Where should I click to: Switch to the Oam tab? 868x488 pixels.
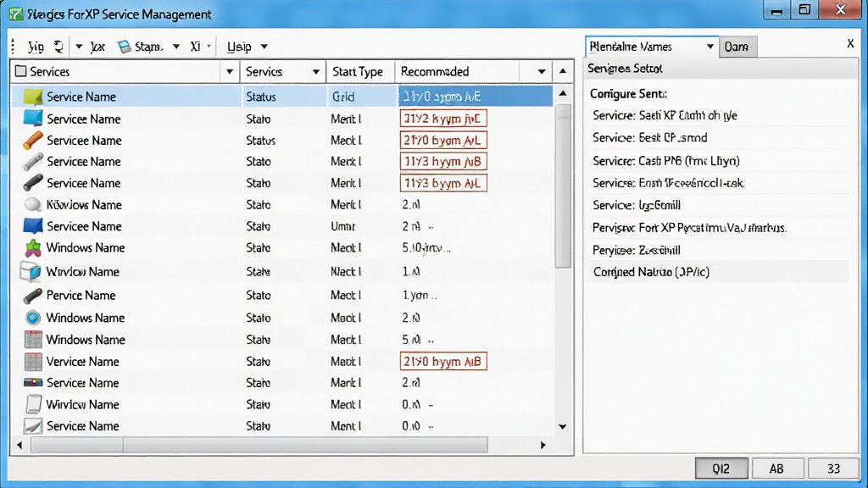click(x=737, y=47)
